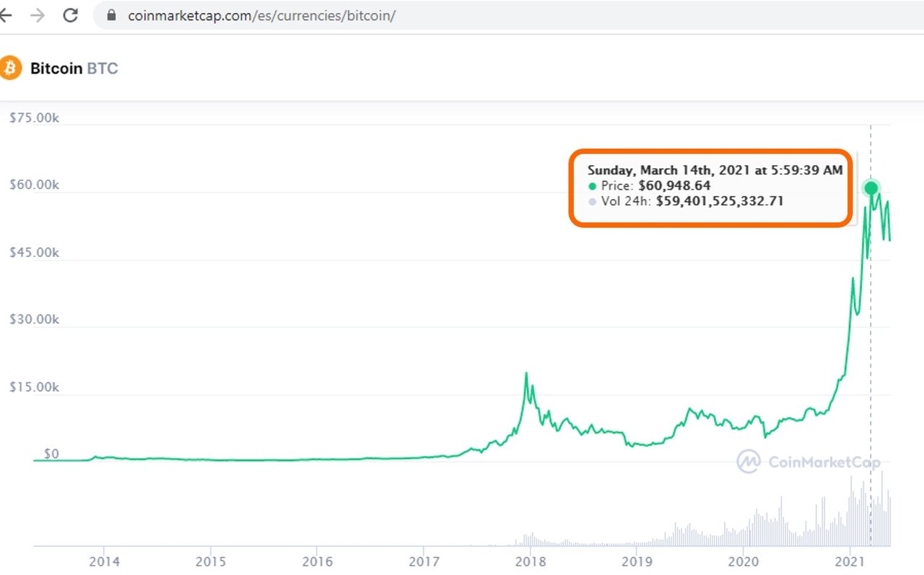This screenshot has height=575, width=924.
Task: Click the 2016 year label
Action: (x=318, y=560)
